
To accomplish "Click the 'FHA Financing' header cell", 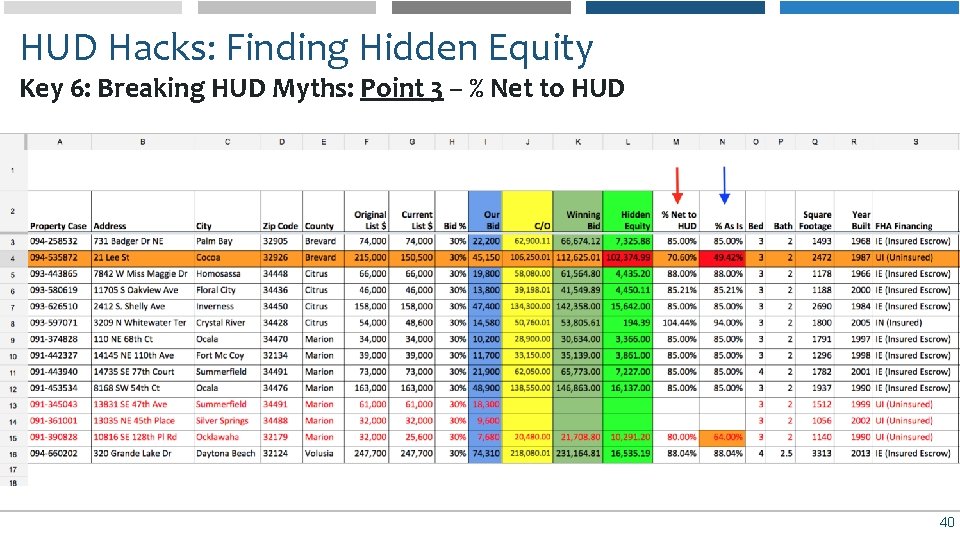I will coord(915,212).
